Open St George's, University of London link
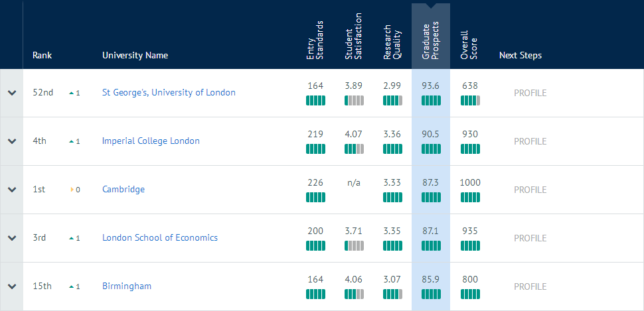 pyautogui.click(x=169, y=93)
